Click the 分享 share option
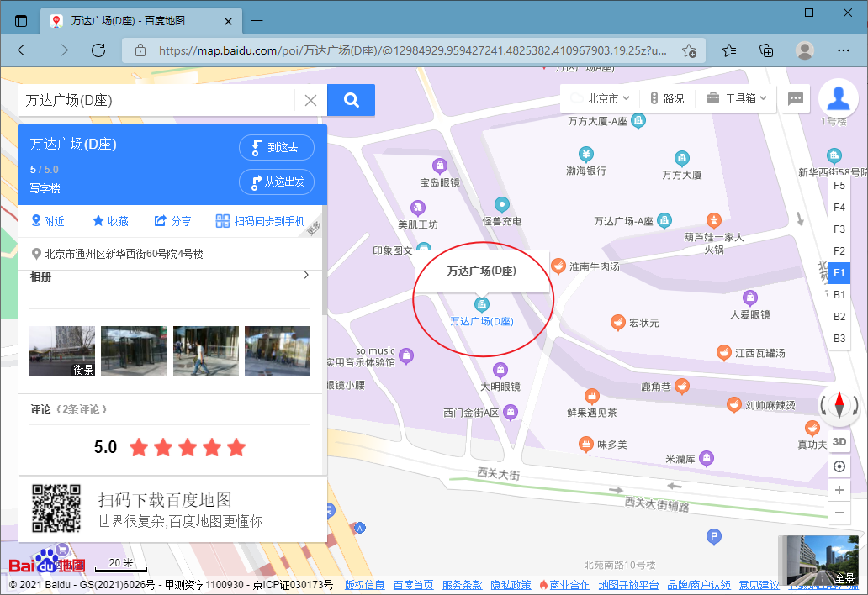The image size is (868, 595). pos(172,221)
